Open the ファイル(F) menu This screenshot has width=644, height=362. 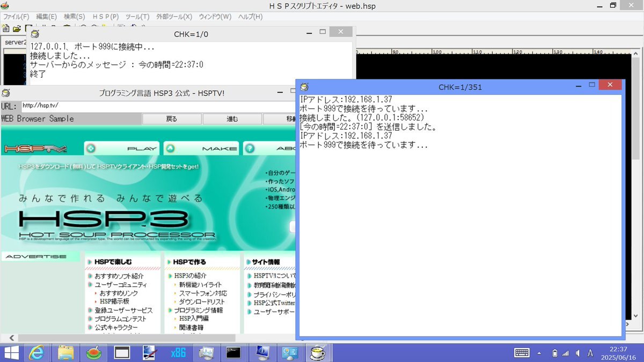pyautogui.click(x=16, y=17)
